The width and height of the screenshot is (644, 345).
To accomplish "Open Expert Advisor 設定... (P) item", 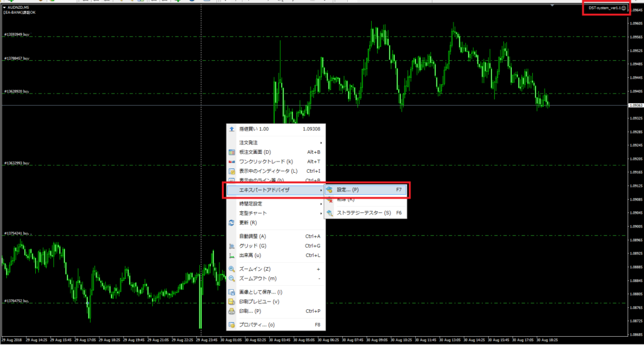I will coord(365,190).
